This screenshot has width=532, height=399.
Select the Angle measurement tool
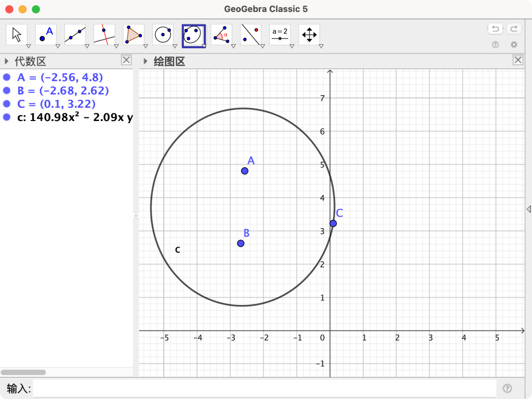[221, 35]
